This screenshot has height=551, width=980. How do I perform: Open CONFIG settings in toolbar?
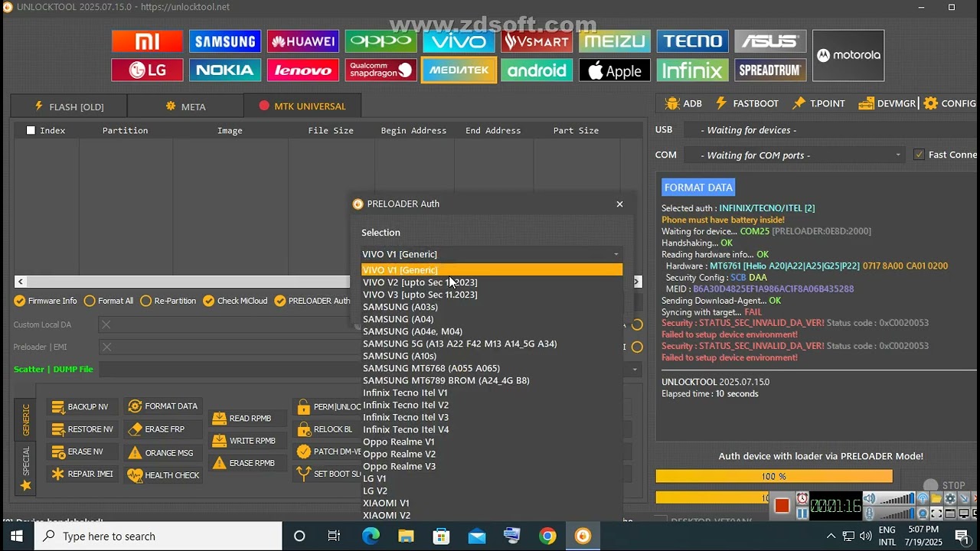pyautogui.click(x=950, y=103)
